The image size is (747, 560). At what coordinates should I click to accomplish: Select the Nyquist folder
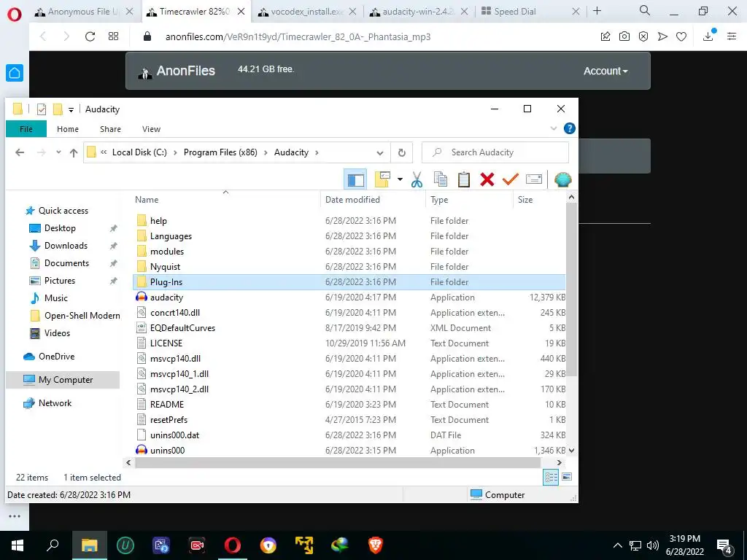click(349, 267)
